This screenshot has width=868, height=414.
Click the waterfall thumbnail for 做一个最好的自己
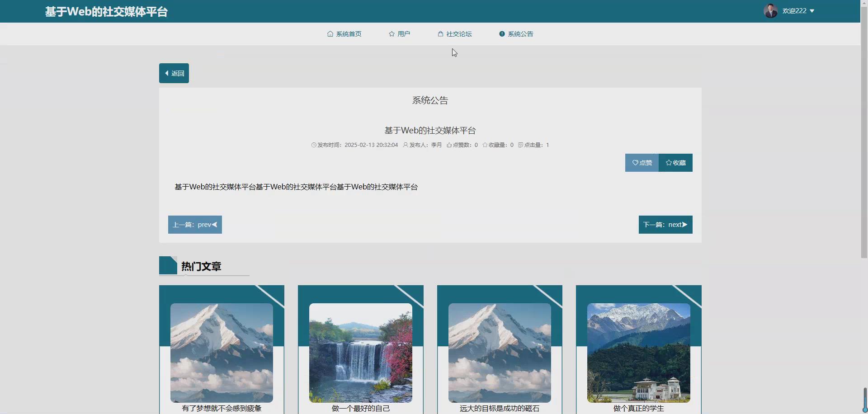(x=360, y=353)
